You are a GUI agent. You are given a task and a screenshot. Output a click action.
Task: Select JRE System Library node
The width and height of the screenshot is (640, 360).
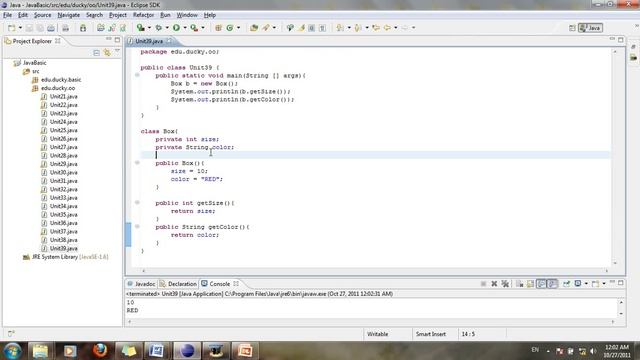[66, 257]
